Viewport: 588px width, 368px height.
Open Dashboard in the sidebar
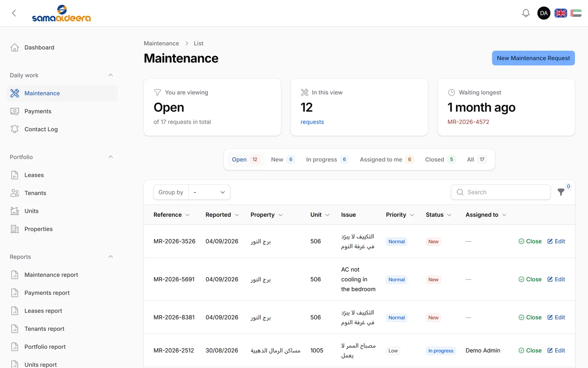(x=62, y=47)
